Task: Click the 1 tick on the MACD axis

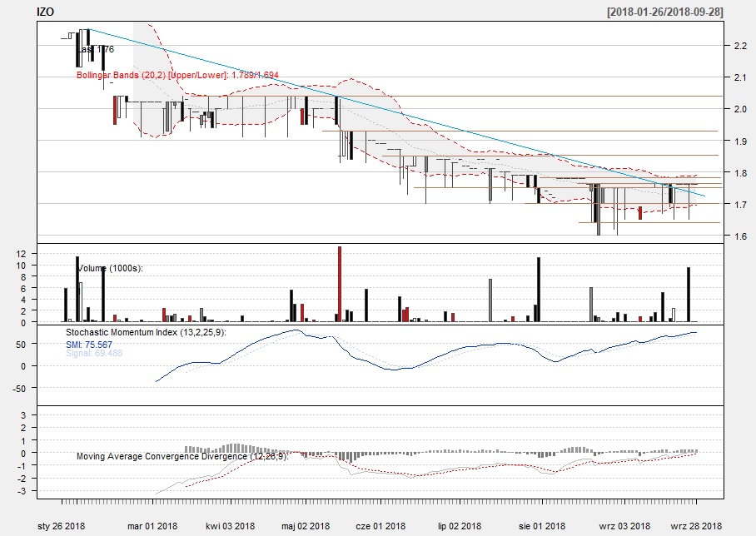Action: coord(22,440)
